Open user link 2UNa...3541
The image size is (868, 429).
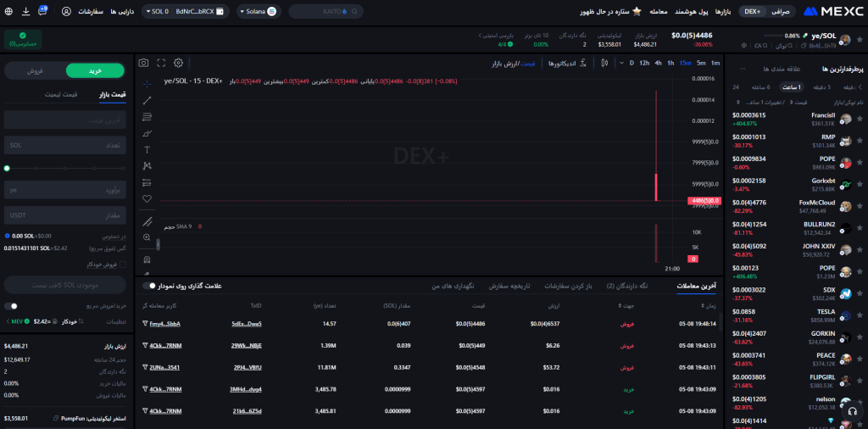[164, 367]
